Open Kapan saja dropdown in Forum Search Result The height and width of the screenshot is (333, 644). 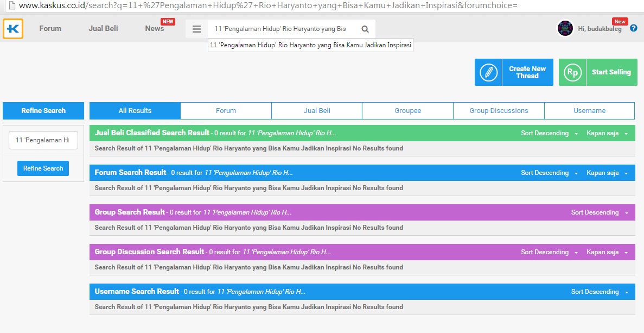[x=608, y=173]
